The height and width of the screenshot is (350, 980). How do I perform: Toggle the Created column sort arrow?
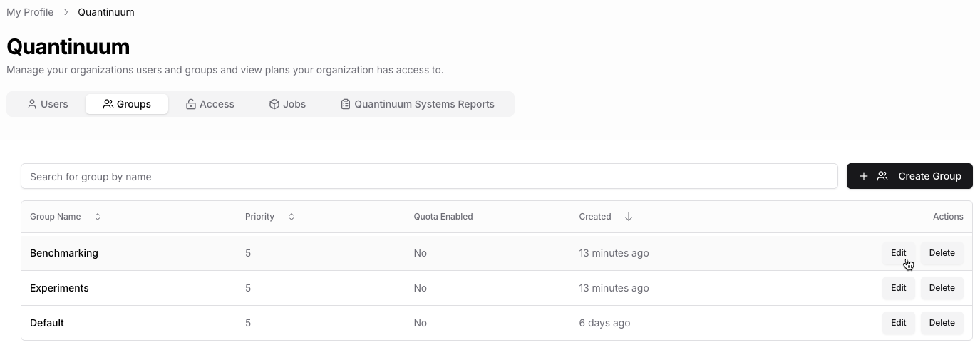tap(628, 217)
